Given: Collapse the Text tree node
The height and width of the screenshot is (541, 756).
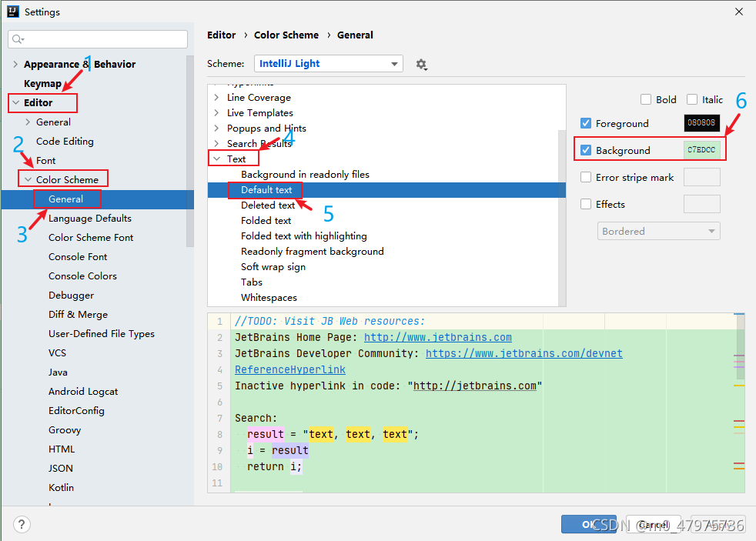Looking at the screenshot, I should point(216,159).
